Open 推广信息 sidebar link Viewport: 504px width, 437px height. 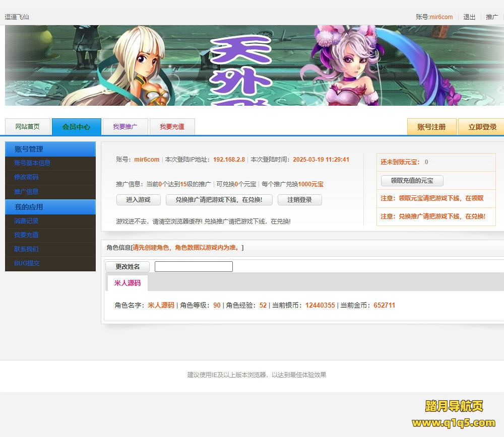(26, 192)
